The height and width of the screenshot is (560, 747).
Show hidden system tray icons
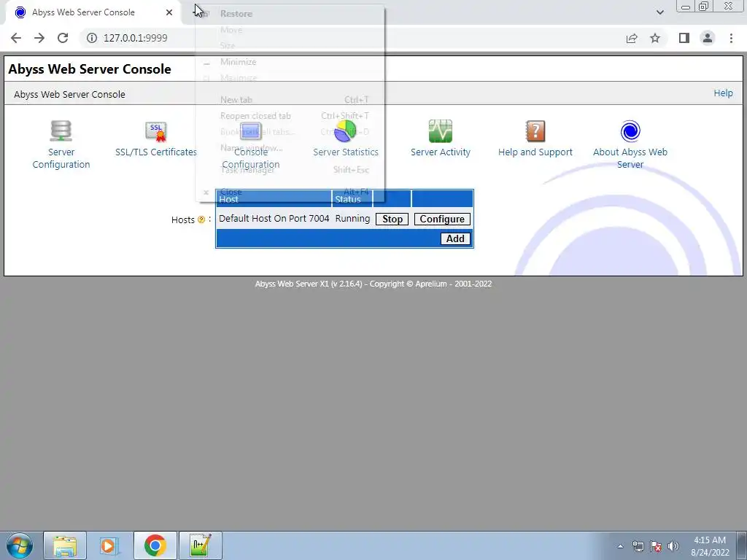point(620,546)
